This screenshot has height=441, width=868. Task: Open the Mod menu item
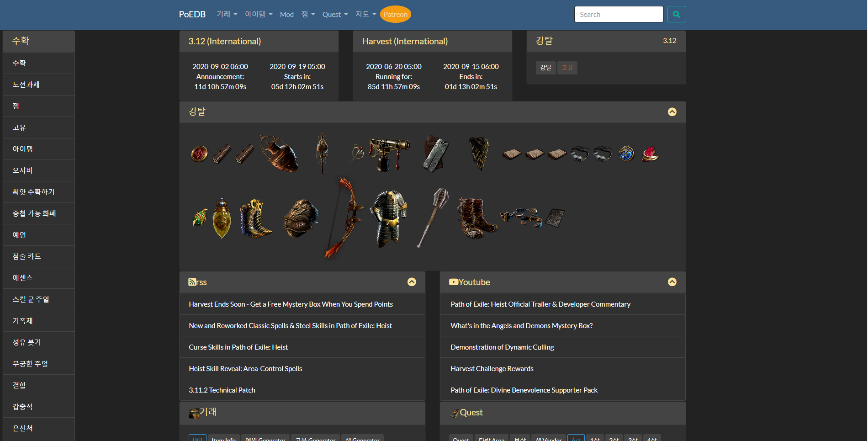click(286, 14)
